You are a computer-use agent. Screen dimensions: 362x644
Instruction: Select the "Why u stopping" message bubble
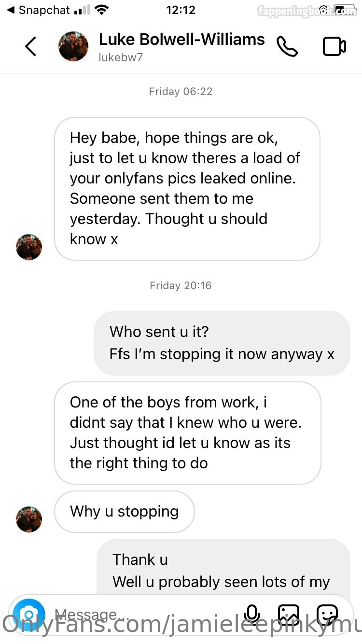click(125, 512)
